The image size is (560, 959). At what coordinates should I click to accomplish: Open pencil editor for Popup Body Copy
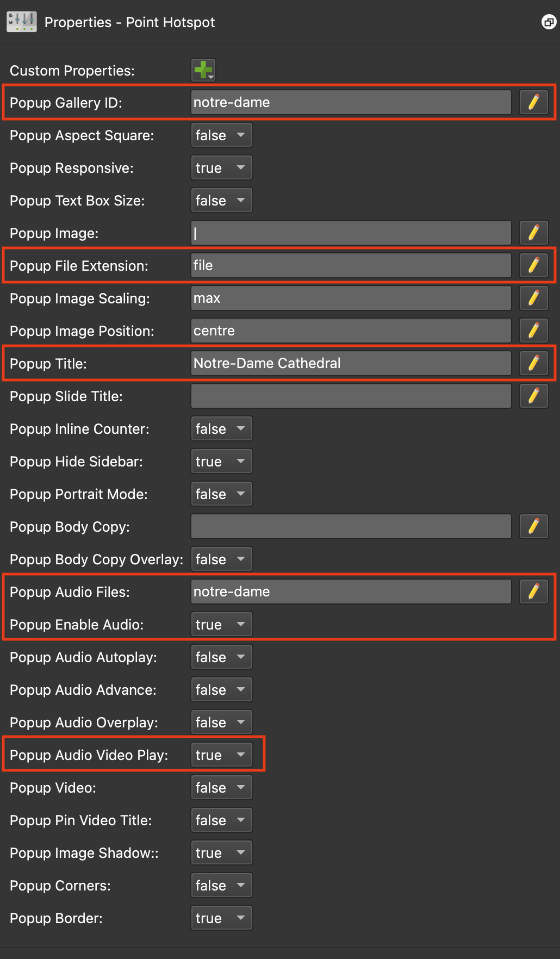(x=533, y=526)
